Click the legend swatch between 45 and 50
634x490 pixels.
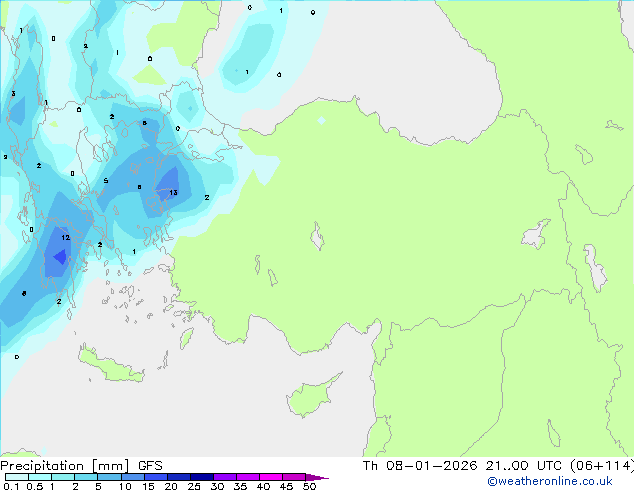pos(294,477)
